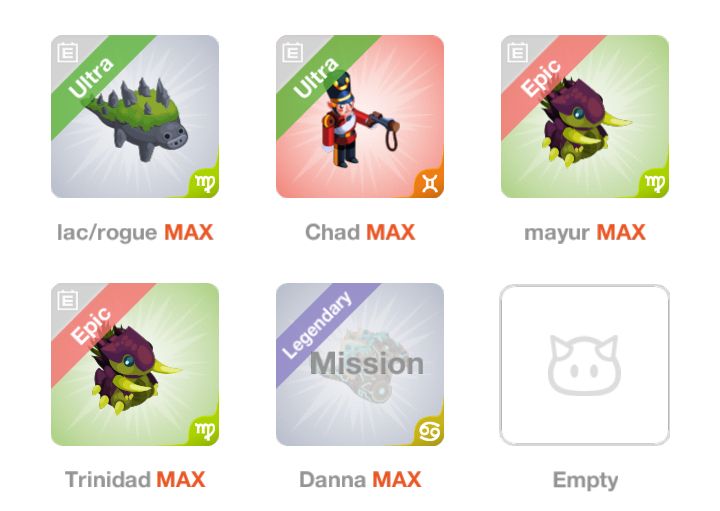Click the lac/rogue MAX label

135,232
